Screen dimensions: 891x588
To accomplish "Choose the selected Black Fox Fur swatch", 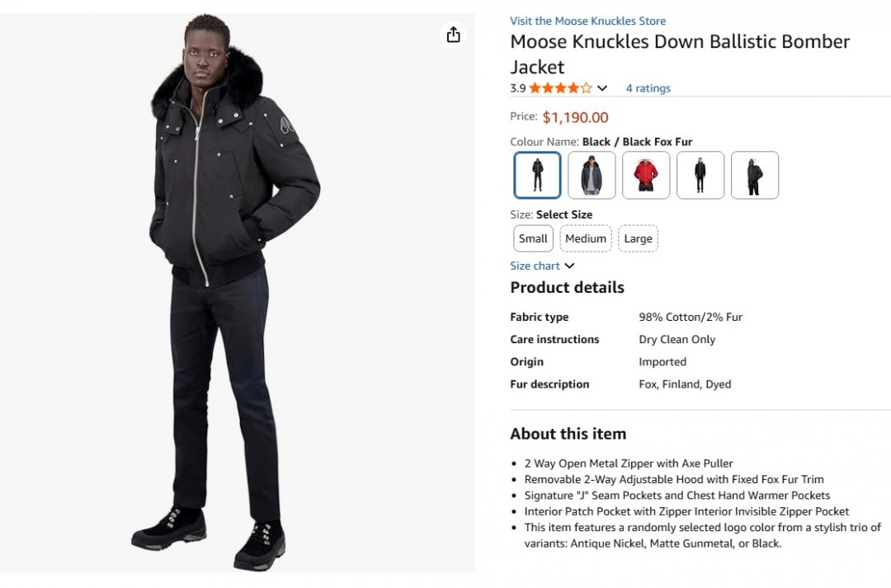I will (537, 175).
